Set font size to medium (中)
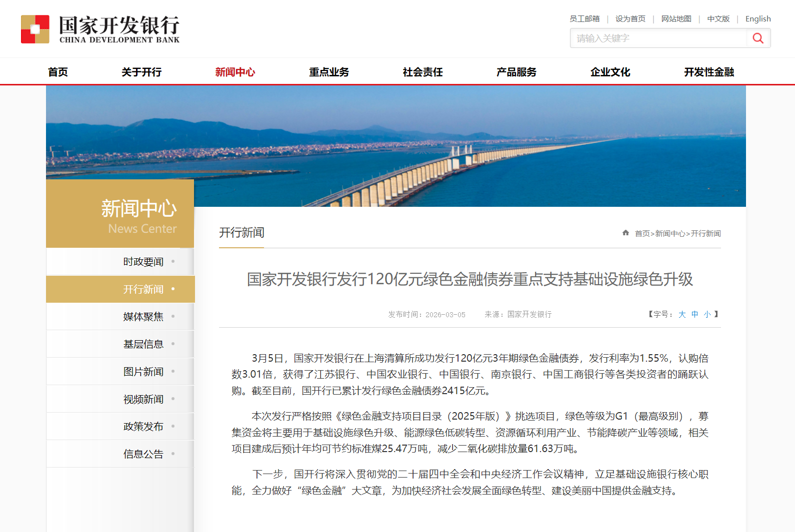This screenshot has height=532, width=795. 694,314
